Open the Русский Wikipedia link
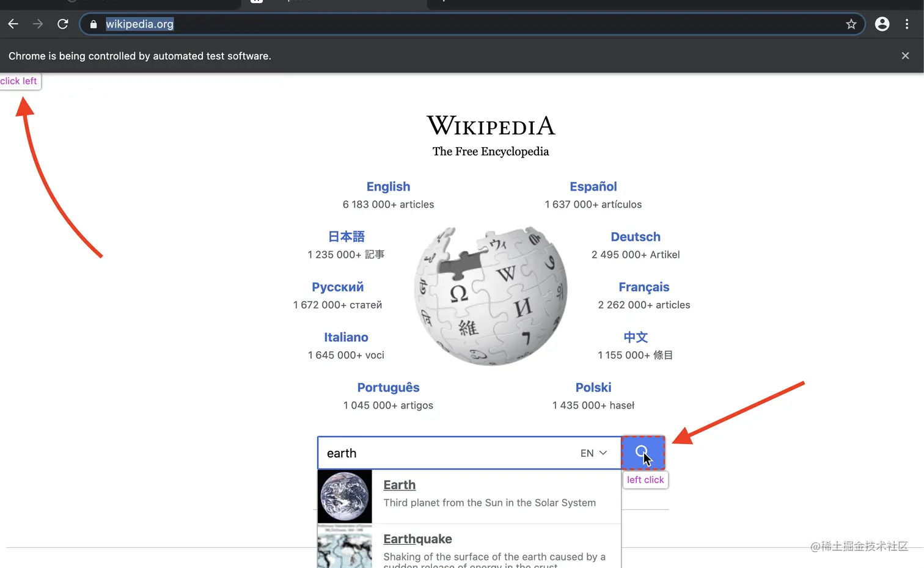The image size is (924, 568). 337,287
